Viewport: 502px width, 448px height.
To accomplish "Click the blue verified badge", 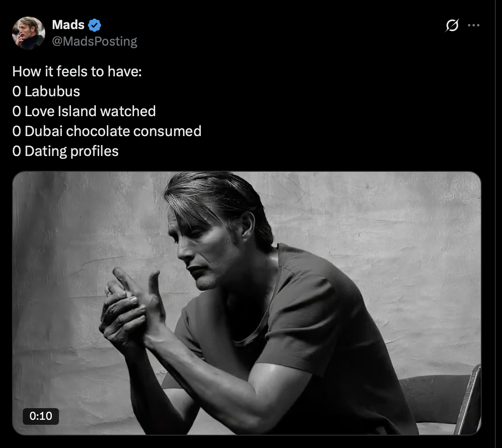I will (95, 25).
